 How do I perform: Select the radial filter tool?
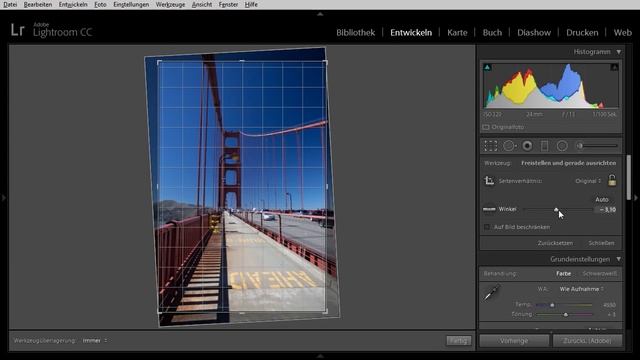(562, 146)
